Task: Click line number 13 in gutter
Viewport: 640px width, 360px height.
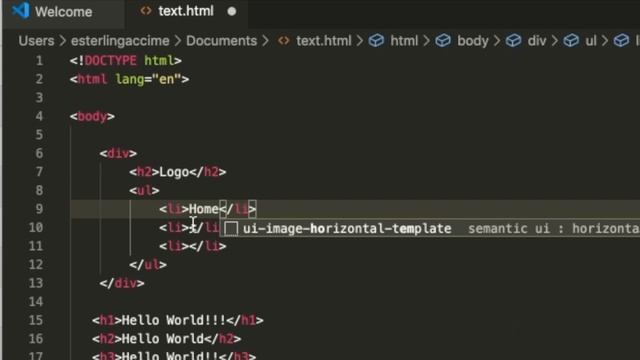Action: [36, 283]
